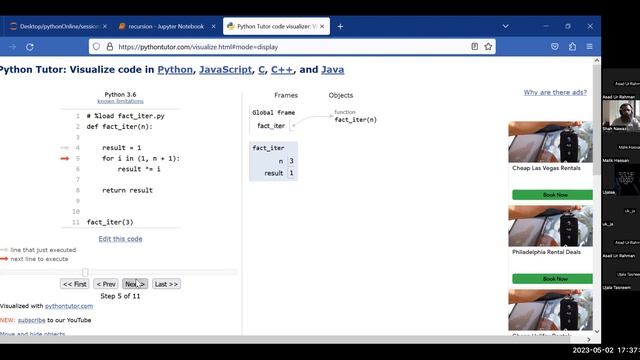
Task: Switch to the recursion Jupyter Notebook tab
Action: [166, 26]
